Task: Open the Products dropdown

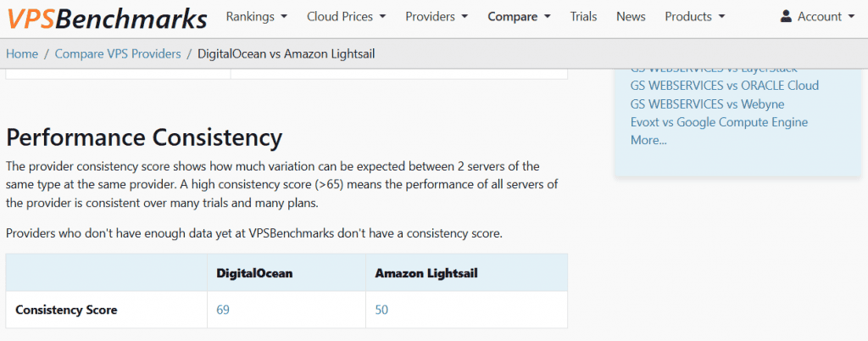Action: pos(694,16)
